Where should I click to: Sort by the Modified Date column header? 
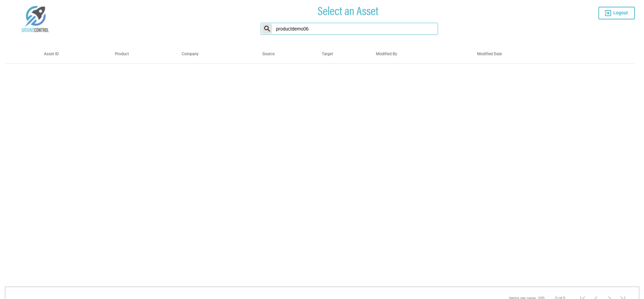pyautogui.click(x=489, y=54)
